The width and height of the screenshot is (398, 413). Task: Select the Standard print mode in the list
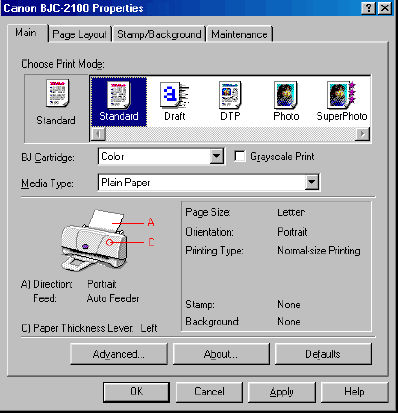click(119, 102)
